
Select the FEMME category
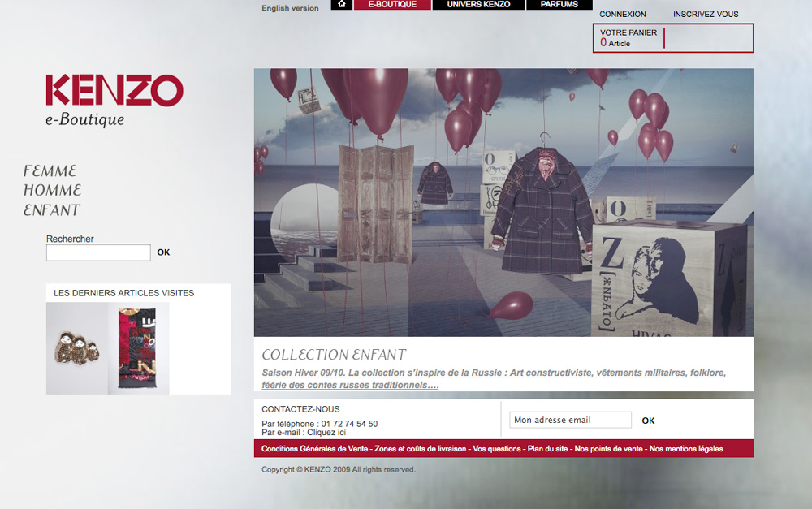50,171
